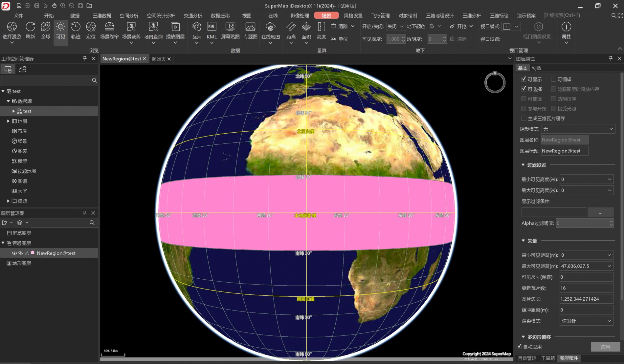This screenshot has width=624, height=364.
Task: Toggle the selectable icon of NewRegion@test layer
Action: click(x=21, y=253)
